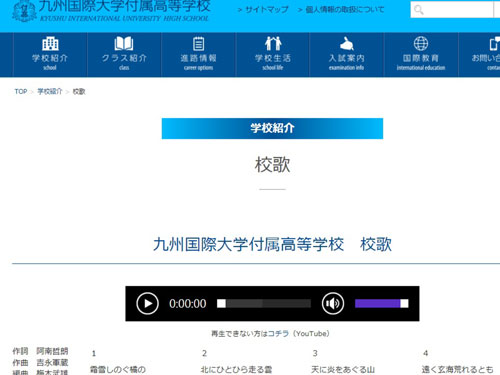The height and width of the screenshot is (375, 500).
Task: Play the school song audio
Action: click(x=147, y=303)
